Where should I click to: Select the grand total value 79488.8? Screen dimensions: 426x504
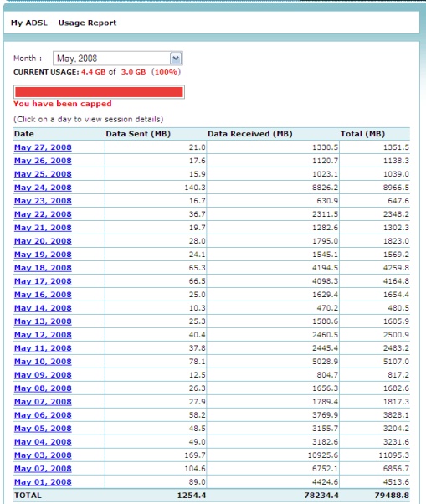coord(392,496)
